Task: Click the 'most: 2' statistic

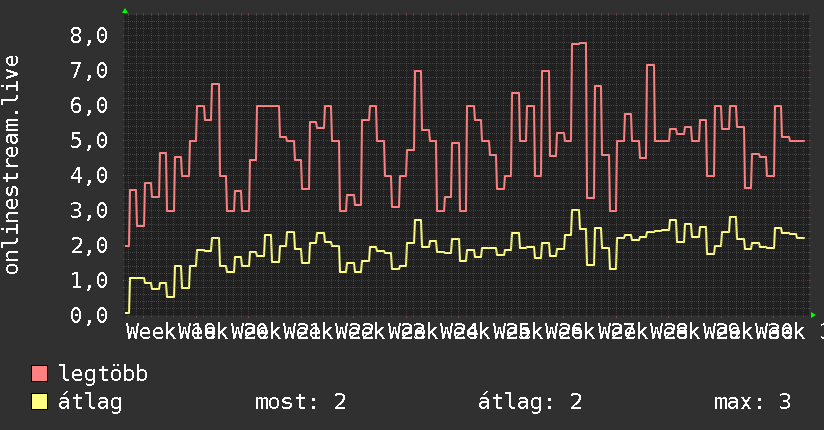Action: tap(301, 402)
